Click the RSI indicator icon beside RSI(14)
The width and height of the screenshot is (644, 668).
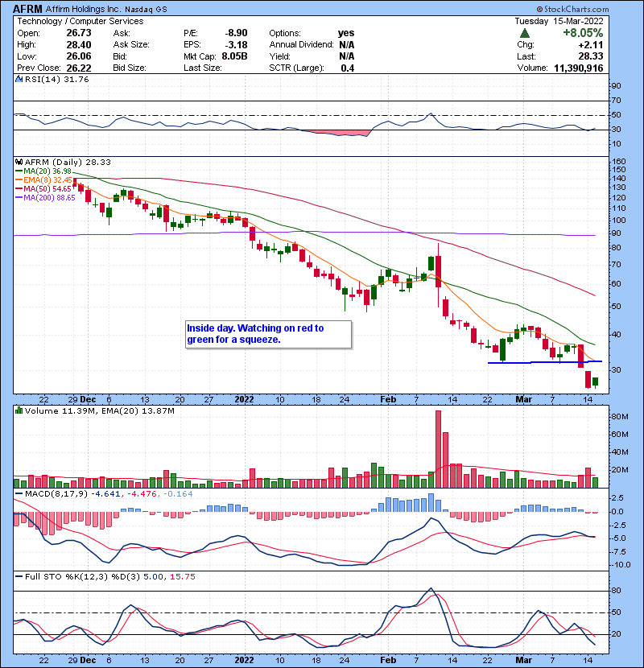19,79
